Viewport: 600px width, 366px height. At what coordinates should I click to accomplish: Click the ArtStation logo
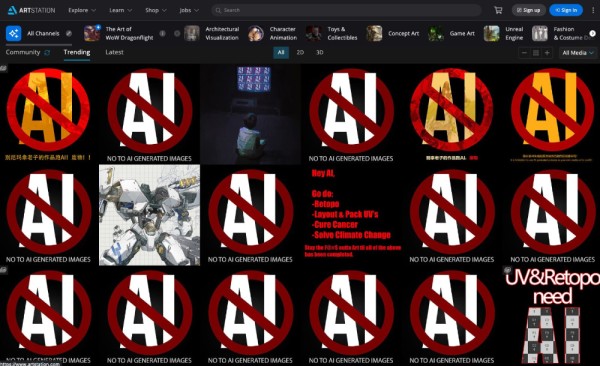(31, 10)
